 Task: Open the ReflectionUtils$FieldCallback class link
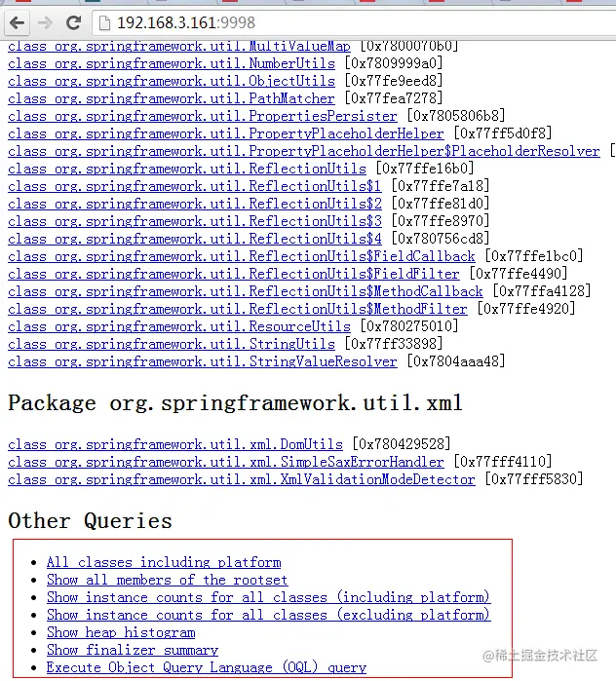(x=242, y=256)
